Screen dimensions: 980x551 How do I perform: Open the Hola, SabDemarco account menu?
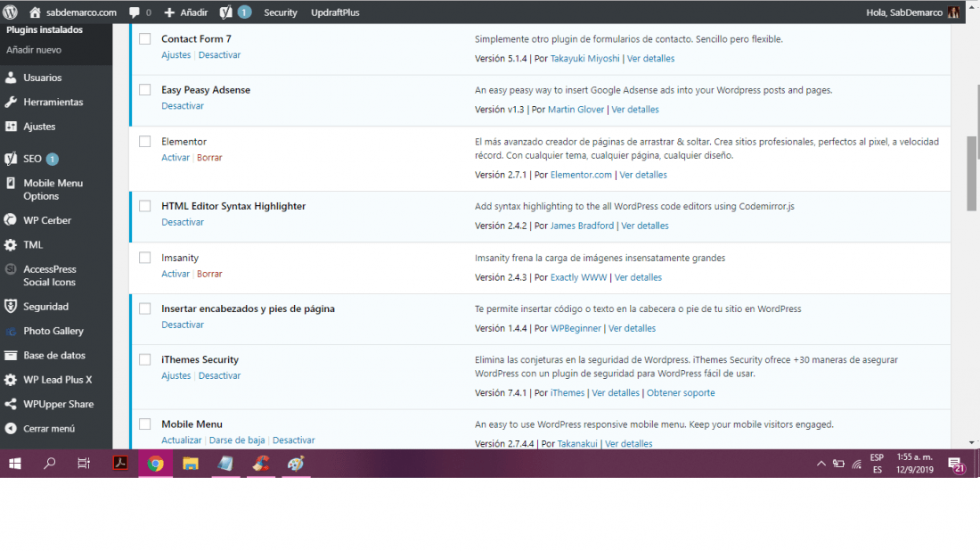(912, 12)
